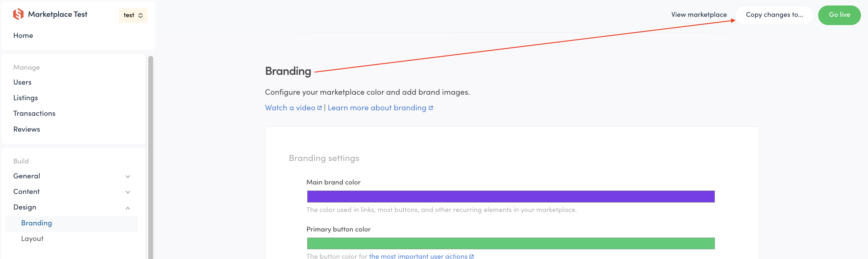Open the View marketplace link

click(x=699, y=14)
